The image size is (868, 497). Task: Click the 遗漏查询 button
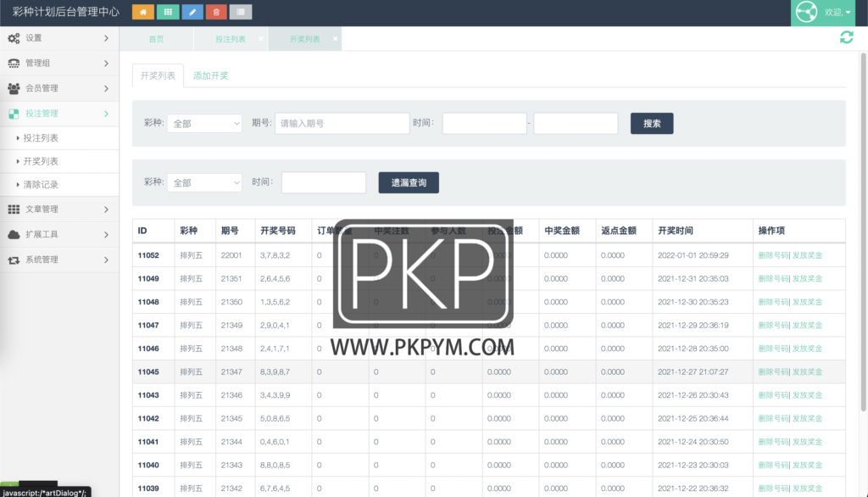point(409,183)
